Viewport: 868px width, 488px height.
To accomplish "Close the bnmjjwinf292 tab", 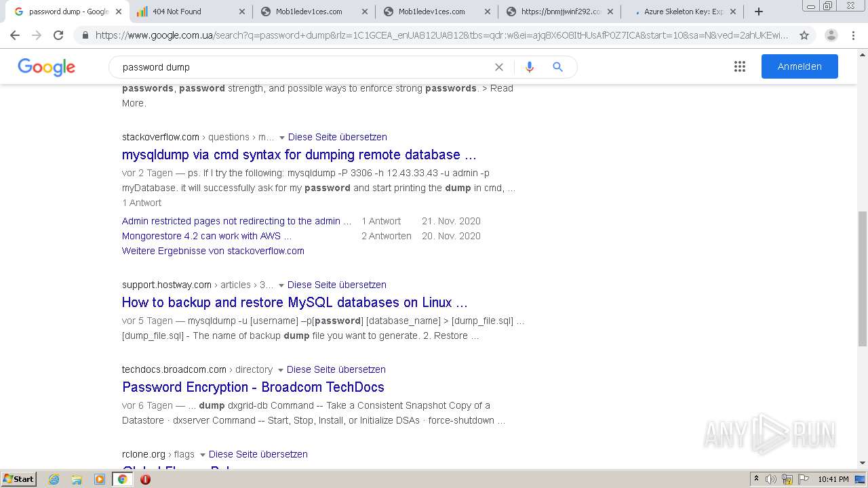I will click(x=610, y=12).
